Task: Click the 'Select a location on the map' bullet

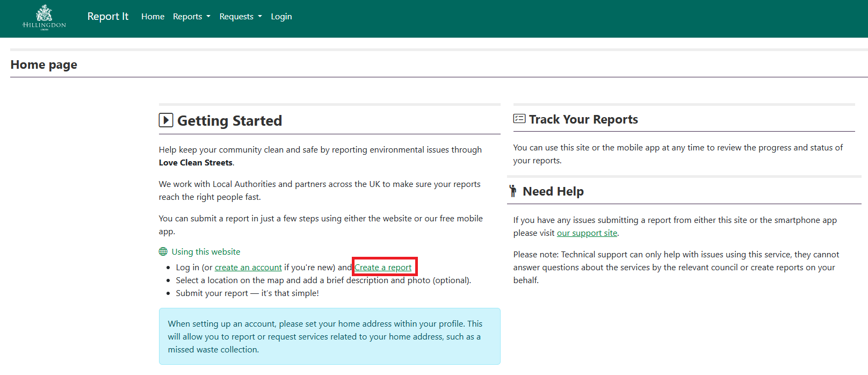Action: [x=323, y=280]
